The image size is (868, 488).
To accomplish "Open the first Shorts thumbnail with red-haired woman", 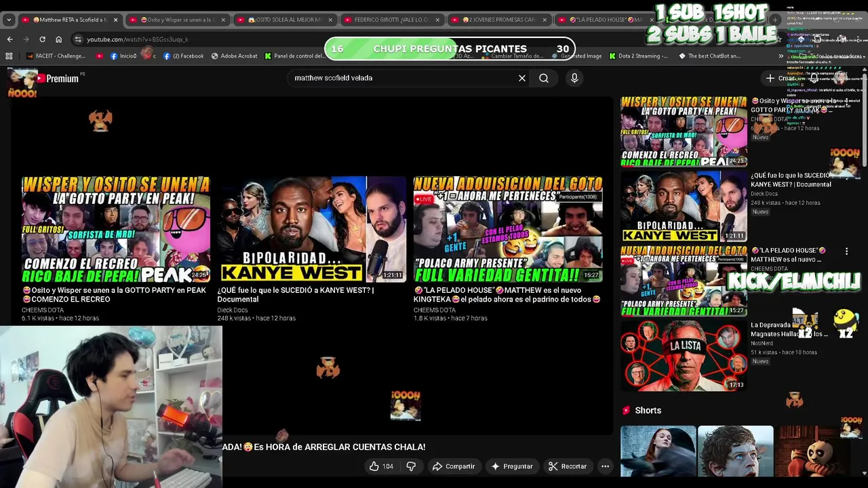I will tap(658, 451).
